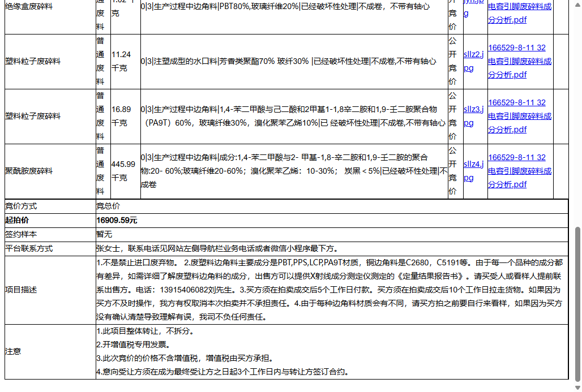Open the PDF link in the 445.99 千克 row
Image resolution: width=582 pixels, height=392 pixels.
[x=520, y=171]
